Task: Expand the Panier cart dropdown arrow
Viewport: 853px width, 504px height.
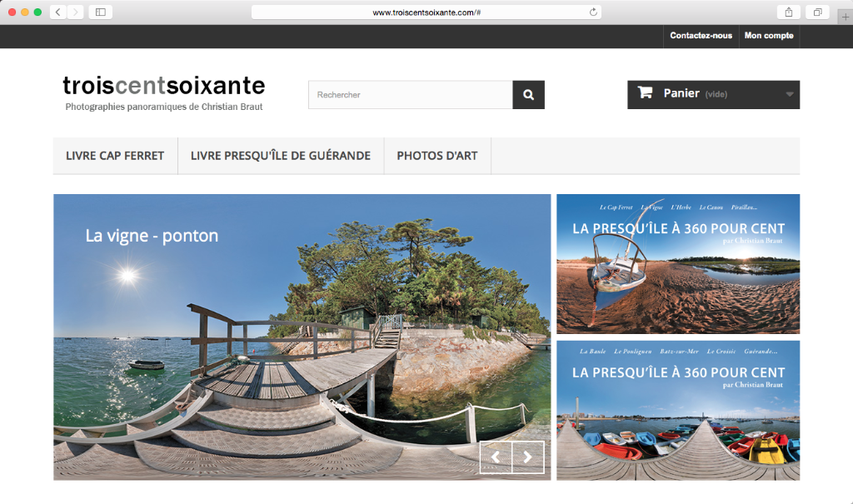Action: click(x=789, y=94)
